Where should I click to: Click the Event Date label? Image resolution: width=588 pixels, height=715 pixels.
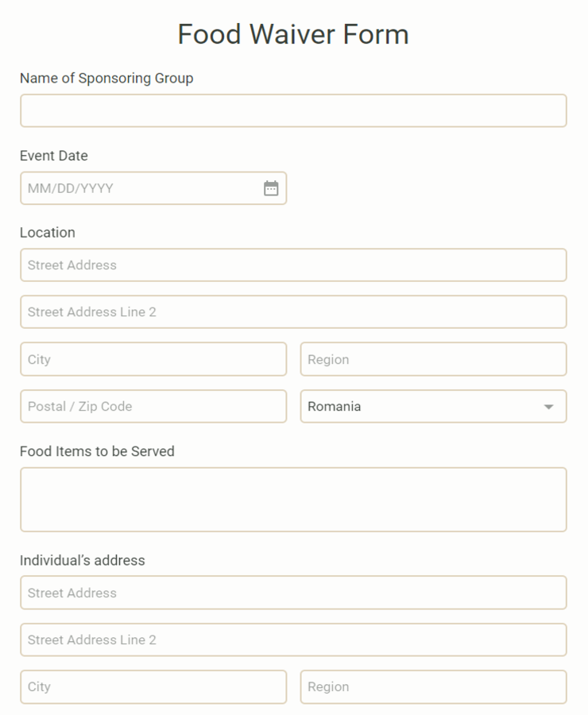click(54, 156)
